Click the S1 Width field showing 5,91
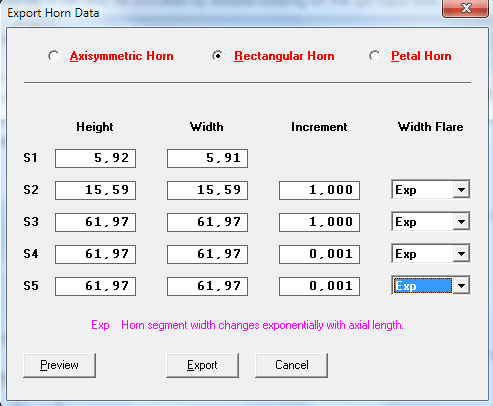Image resolution: width=493 pixels, height=406 pixels. (x=207, y=158)
